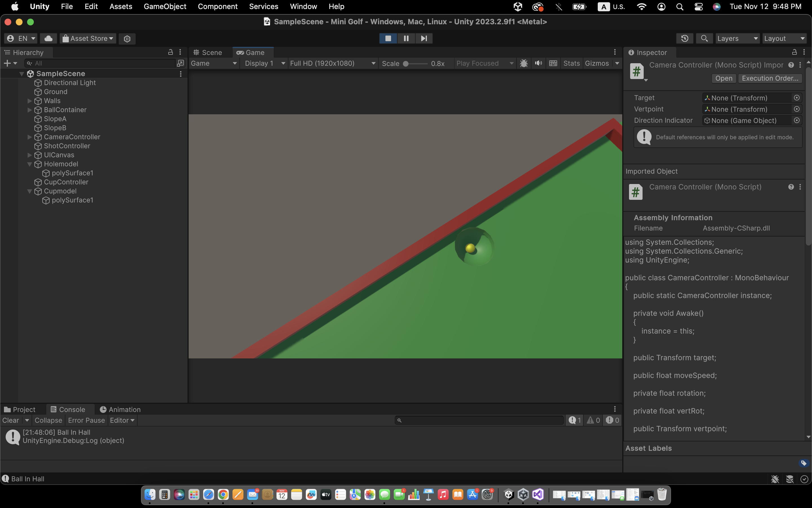Lock the Inspector panel

794,52
